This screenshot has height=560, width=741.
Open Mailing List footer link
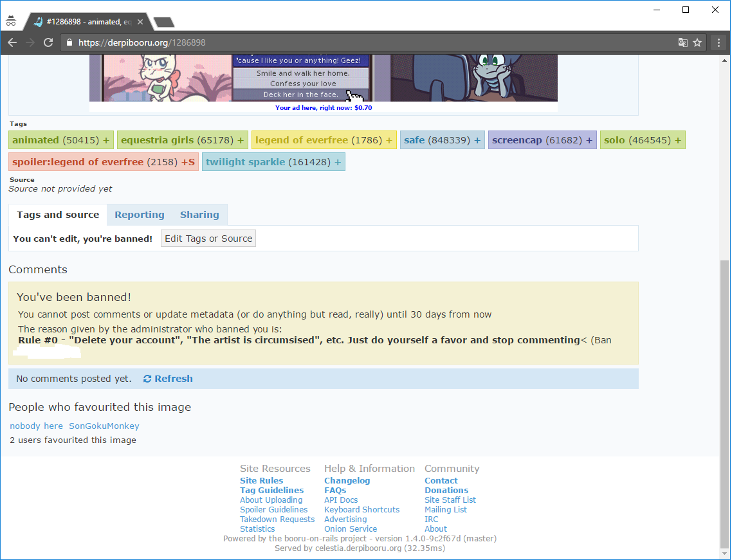(445, 509)
